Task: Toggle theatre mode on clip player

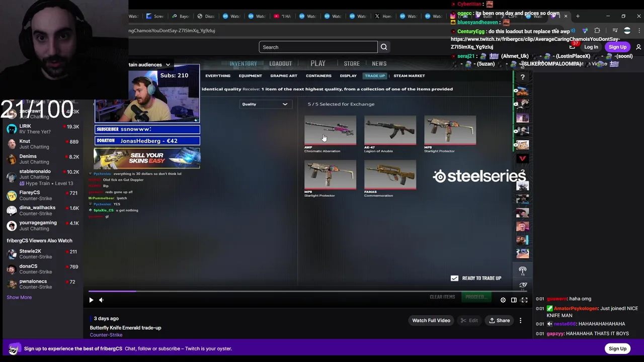Action: click(514, 300)
